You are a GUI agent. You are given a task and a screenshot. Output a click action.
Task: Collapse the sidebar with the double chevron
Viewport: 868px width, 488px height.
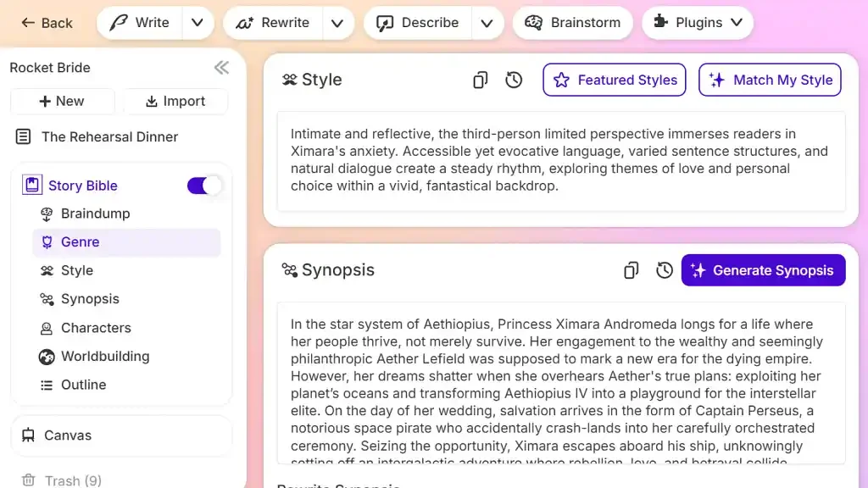click(221, 67)
